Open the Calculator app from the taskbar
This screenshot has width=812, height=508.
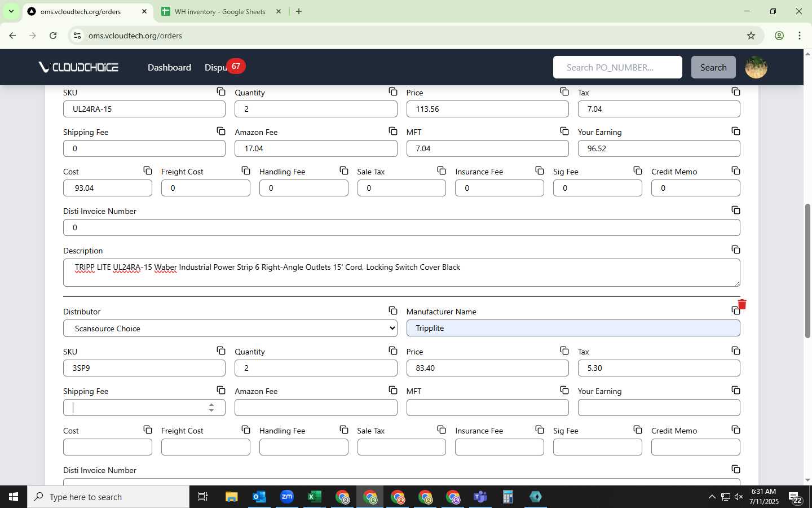coord(507,497)
